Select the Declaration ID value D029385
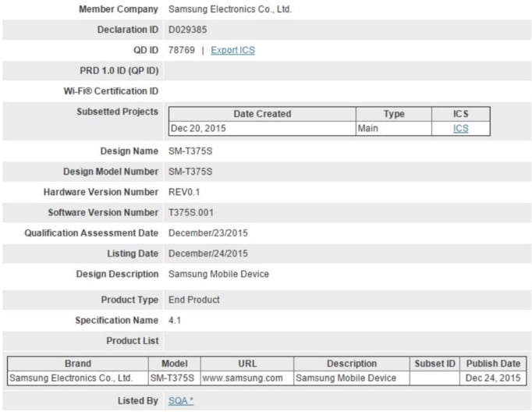The width and height of the screenshot is (532, 412). [x=188, y=30]
